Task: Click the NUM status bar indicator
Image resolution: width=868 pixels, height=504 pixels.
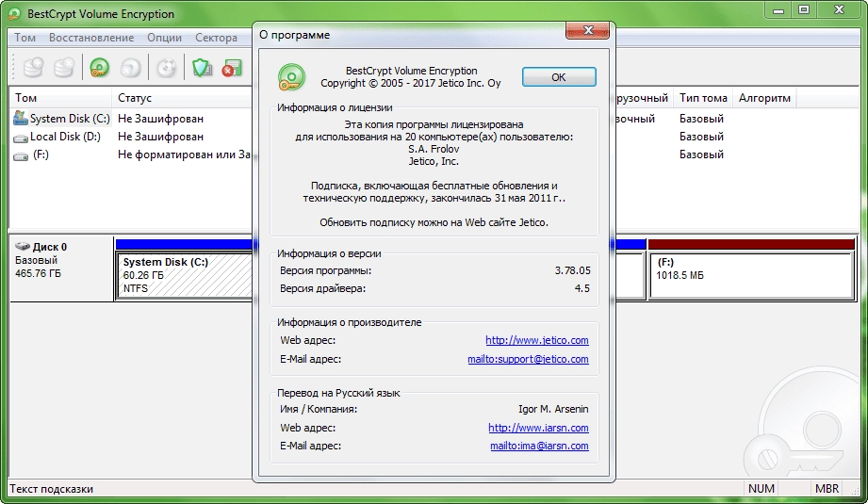Action: [761, 489]
